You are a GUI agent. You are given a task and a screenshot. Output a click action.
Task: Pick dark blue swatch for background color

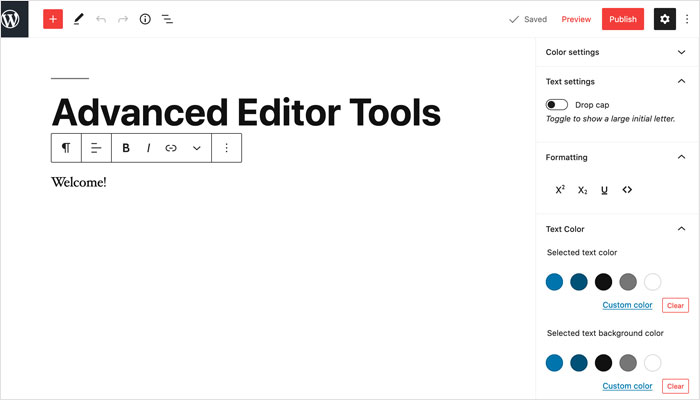579,362
